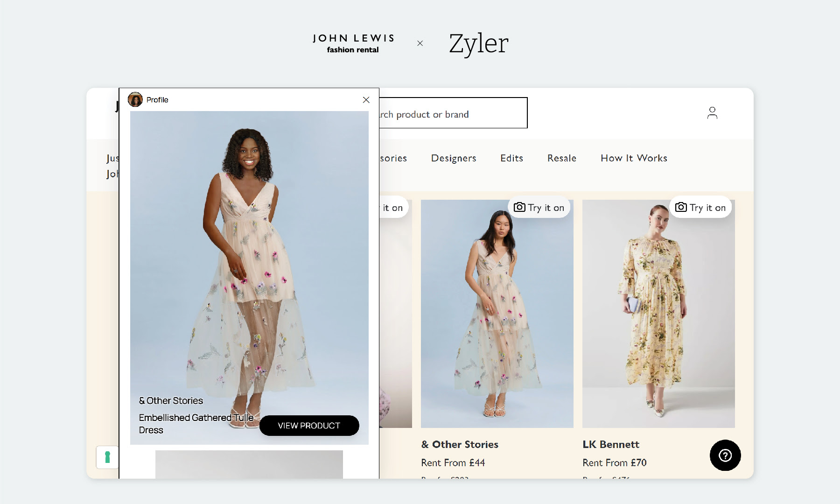Click the John Lewis fashion rental logo

coord(353,43)
